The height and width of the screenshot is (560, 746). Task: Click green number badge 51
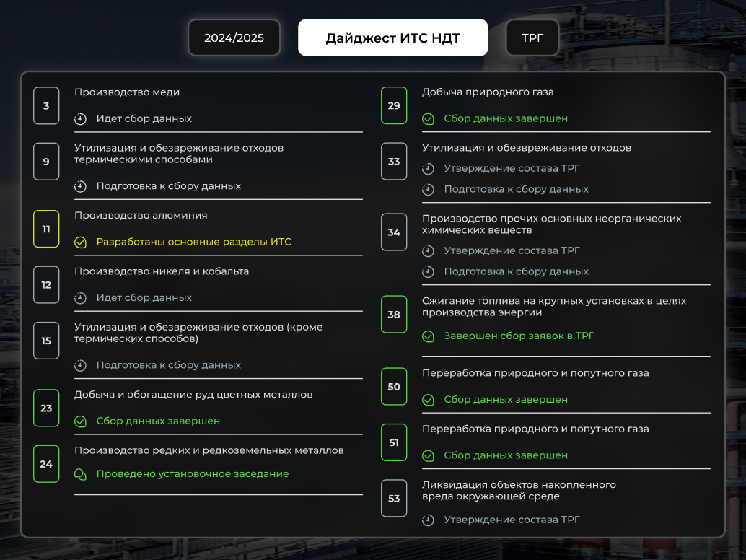click(394, 442)
